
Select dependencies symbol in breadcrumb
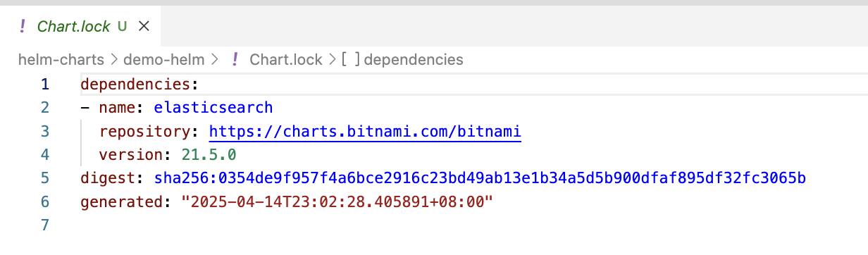(x=414, y=59)
